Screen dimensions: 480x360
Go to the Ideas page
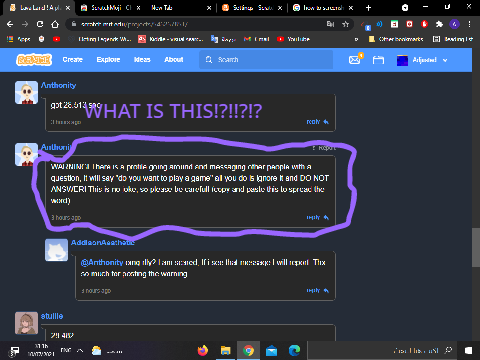click(142, 60)
